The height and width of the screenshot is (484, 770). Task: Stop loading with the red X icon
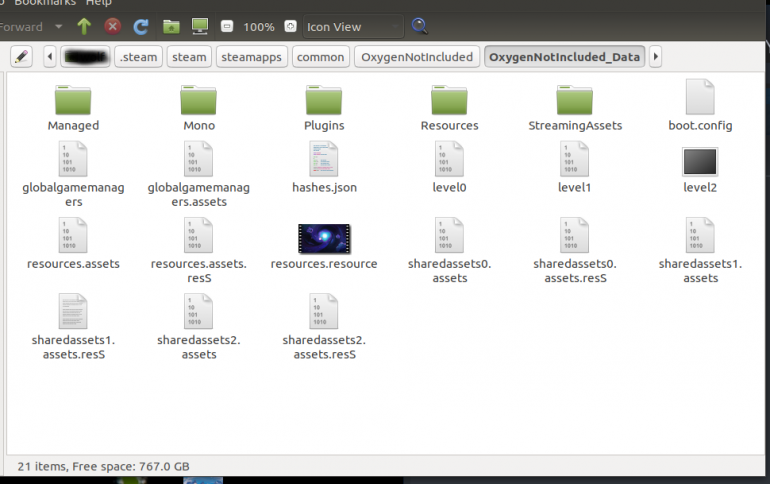(x=112, y=26)
